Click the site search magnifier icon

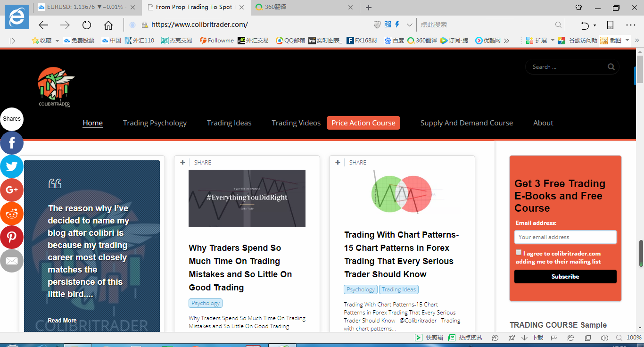pos(611,67)
